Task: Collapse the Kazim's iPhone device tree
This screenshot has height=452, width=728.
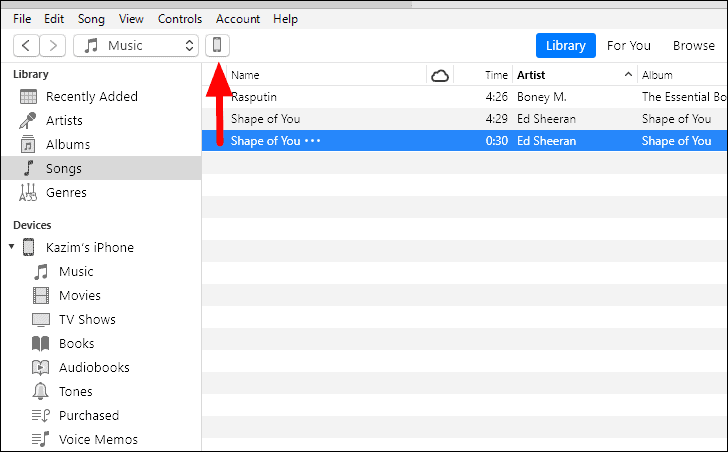Action: (12, 246)
